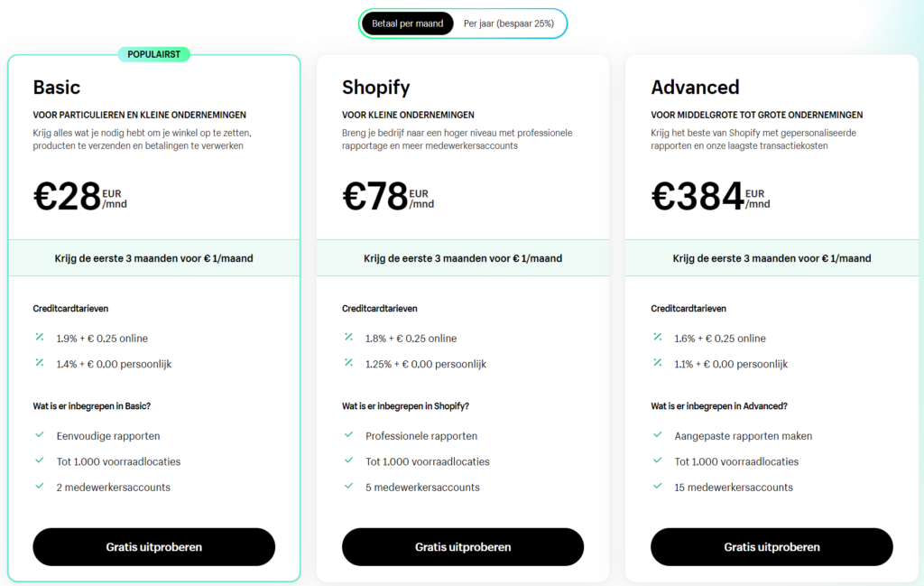This screenshot has height=586, width=924.
Task: Click percent icon beside 1.25% persoonlijk rate
Action: point(349,363)
